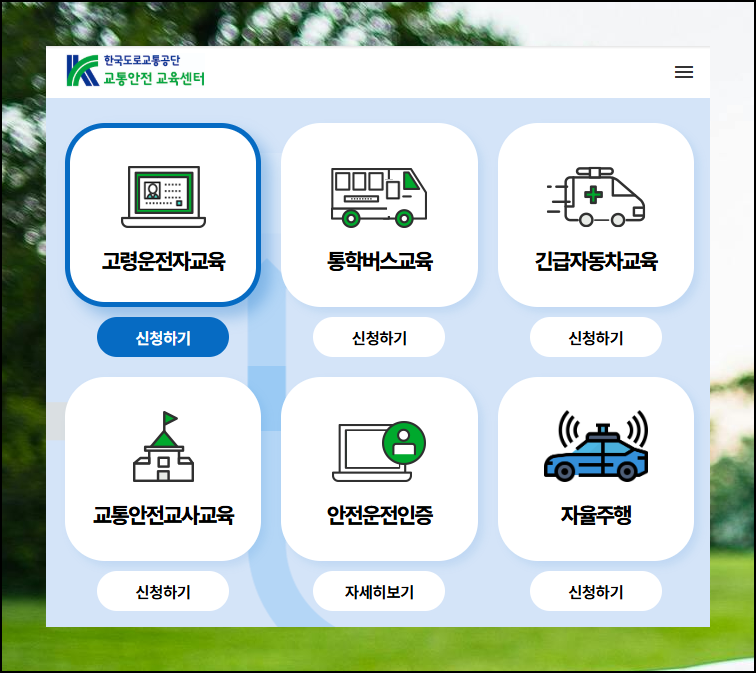Open the hamburger menu icon
This screenshot has width=756, height=673.
coord(684,72)
